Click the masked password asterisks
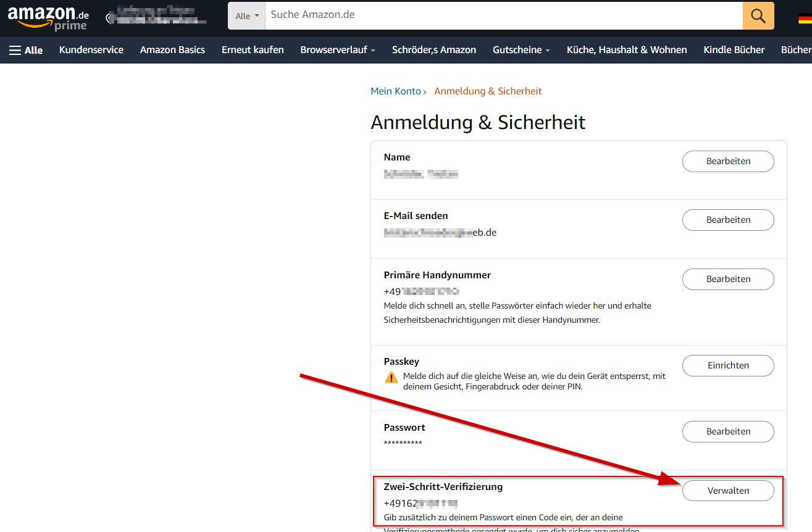 403,444
